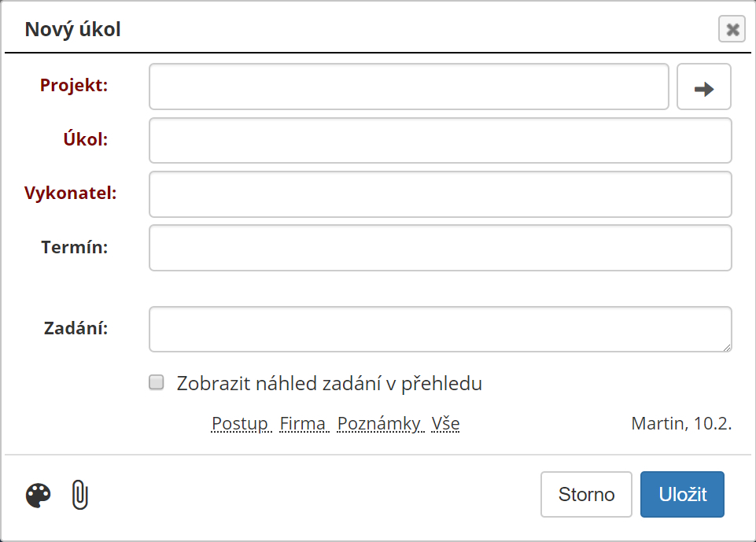
Task: Select the Vykonatel field
Action: coord(441,194)
